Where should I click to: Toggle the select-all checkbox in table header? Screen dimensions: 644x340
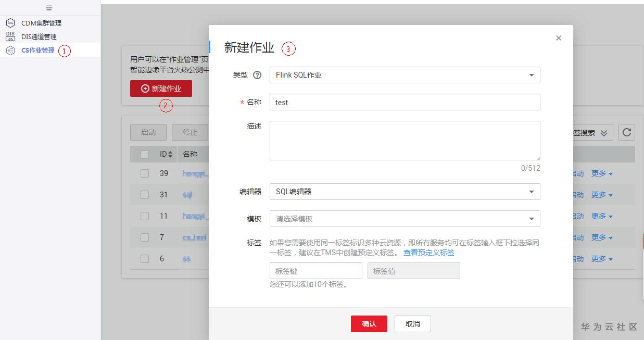pos(145,155)
